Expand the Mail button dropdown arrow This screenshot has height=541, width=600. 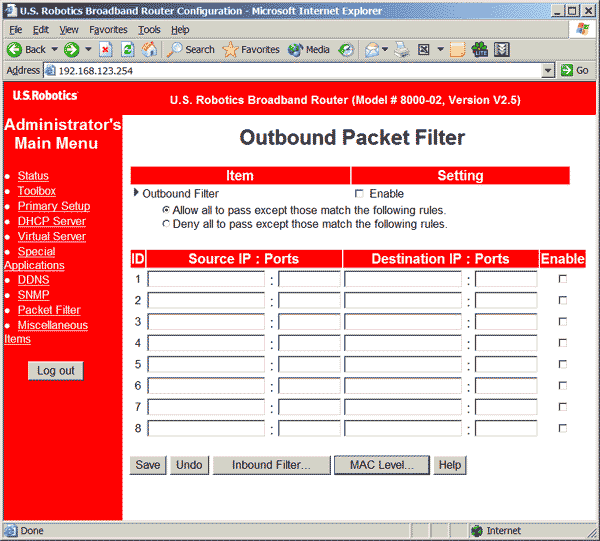click(385, 49)
